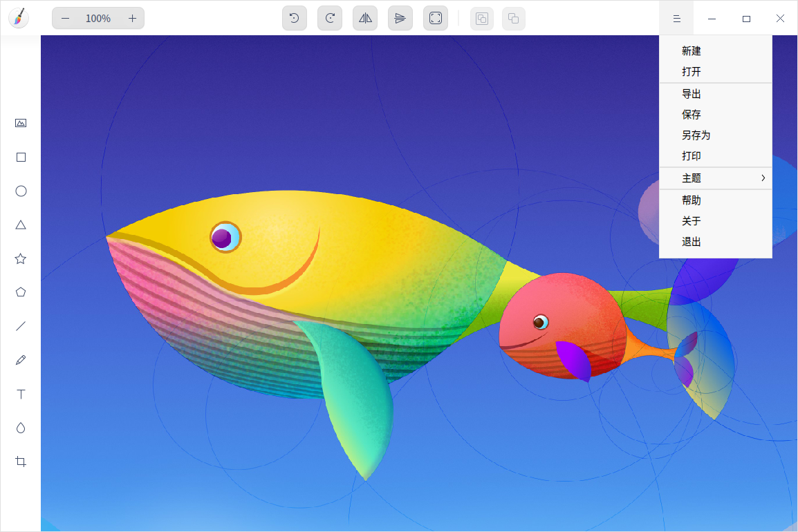Select the Blur droplet tool
Image resolution: width=798 pixels, height=532 pixels.
(21, 428)
